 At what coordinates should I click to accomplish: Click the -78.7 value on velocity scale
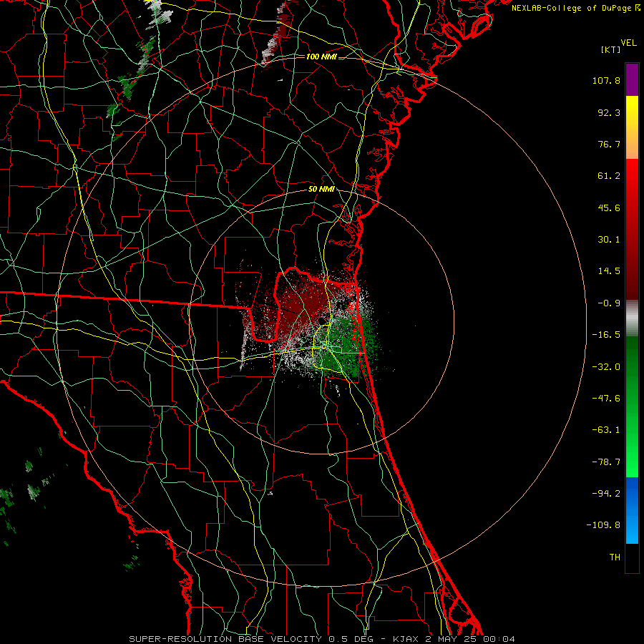tap(606, 462)
